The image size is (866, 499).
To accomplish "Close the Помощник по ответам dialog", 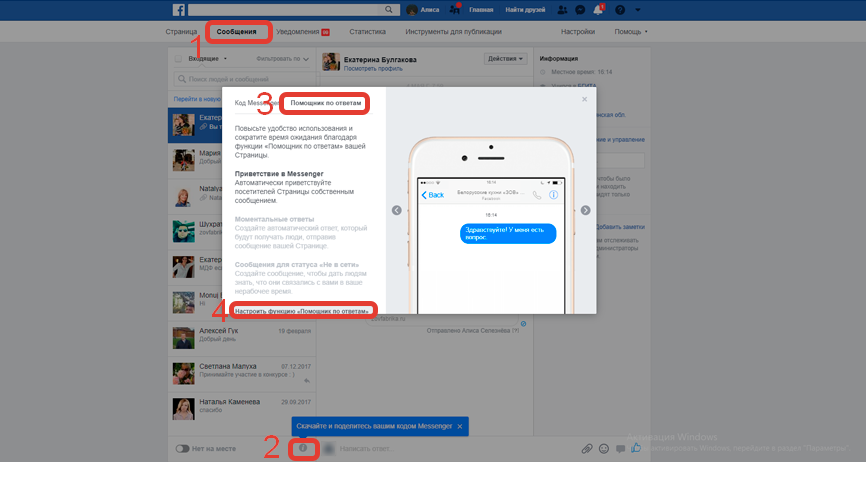I will pos(584,99).
